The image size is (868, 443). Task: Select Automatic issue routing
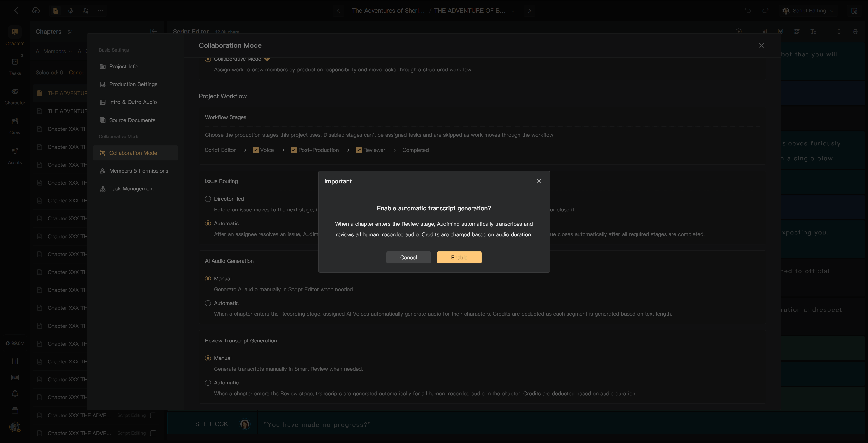(x=208, y=223)
